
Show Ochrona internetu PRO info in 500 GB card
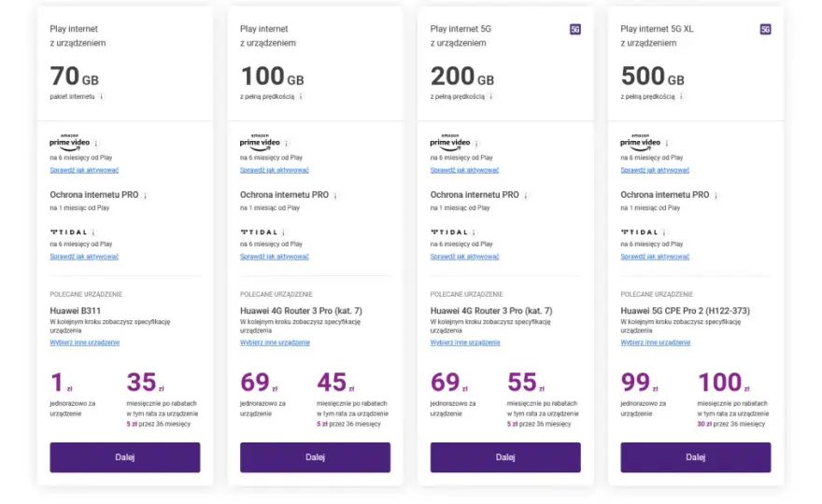click(716, 195)
